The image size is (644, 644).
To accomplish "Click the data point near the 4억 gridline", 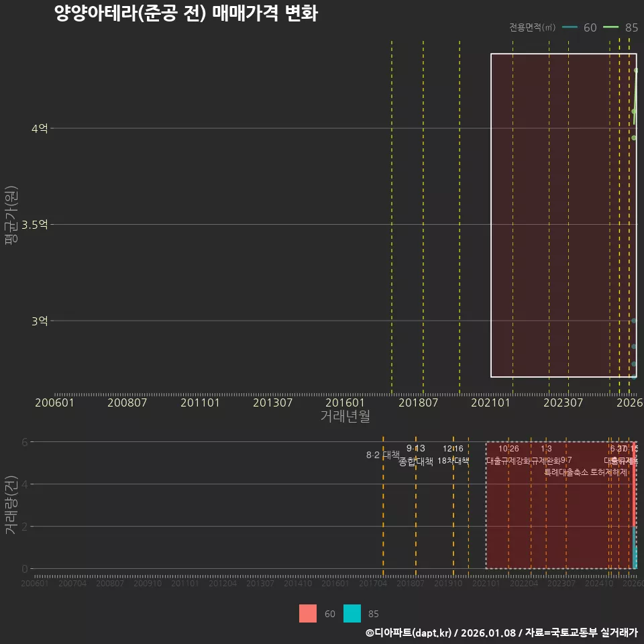I will click(634, 137).
